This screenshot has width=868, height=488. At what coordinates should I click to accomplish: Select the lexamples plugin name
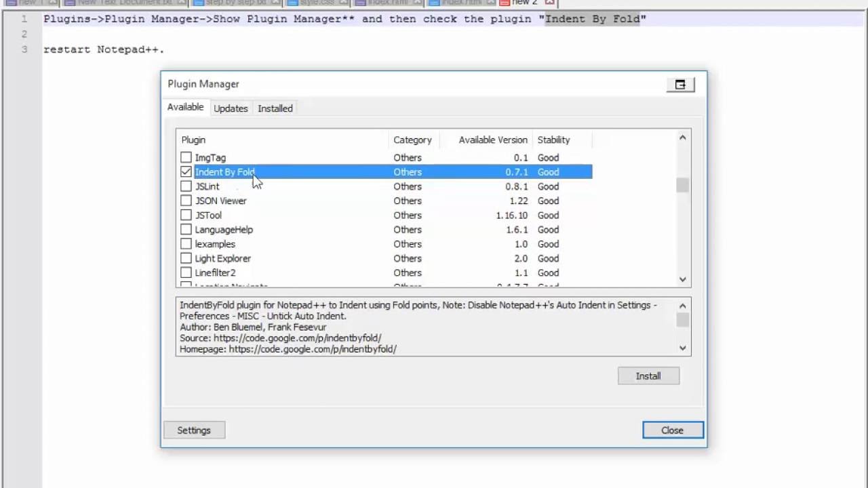[215, 244]
